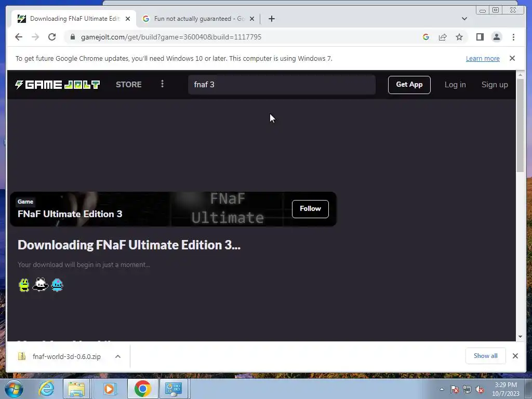Click the Chrome taskbar icon
Screen dimensions: 532x399
pos(142,389)
